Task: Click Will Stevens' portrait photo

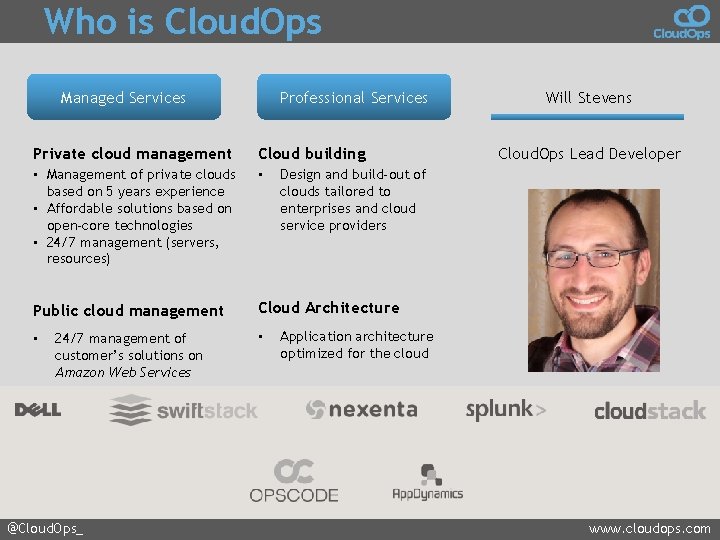Action: tap(594, 280)
